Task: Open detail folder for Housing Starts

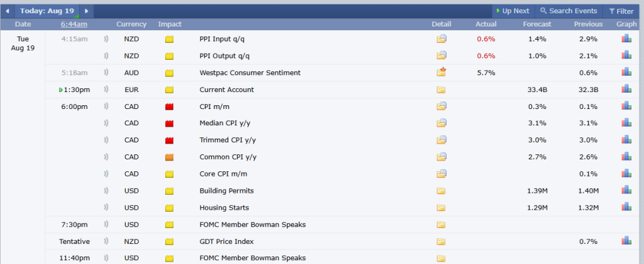Action: pos(441,207)
